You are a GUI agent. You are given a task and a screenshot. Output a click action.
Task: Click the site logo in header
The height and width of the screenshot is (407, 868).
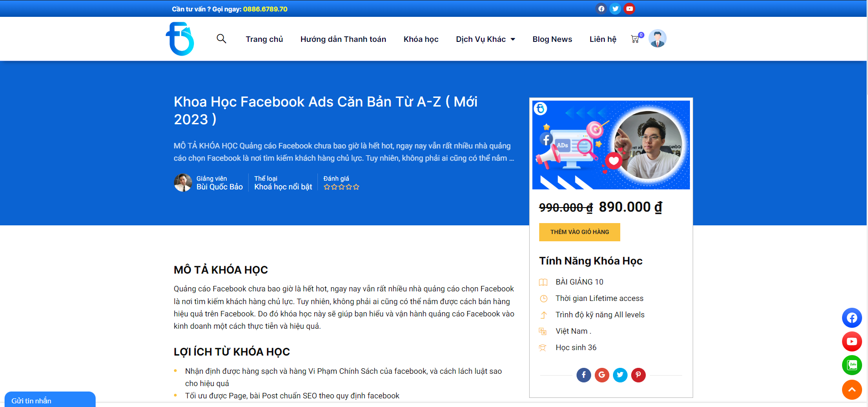click(180, 39)
